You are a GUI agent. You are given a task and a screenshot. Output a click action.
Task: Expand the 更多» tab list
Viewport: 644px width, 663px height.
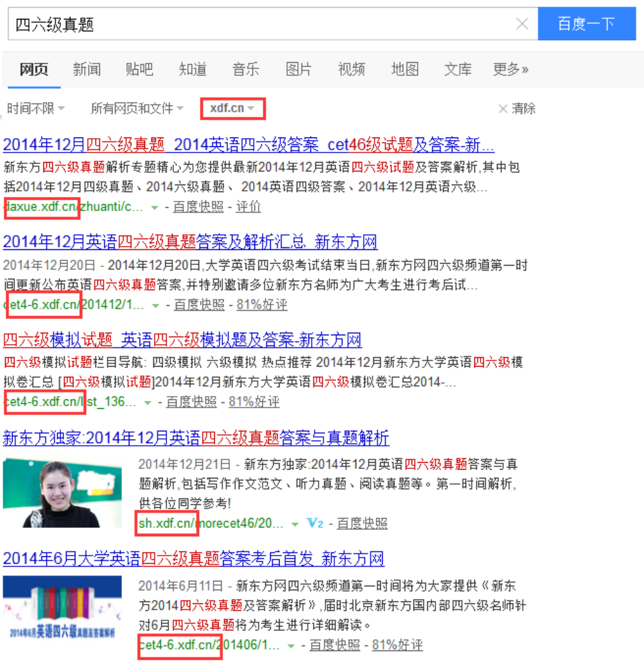511,69
